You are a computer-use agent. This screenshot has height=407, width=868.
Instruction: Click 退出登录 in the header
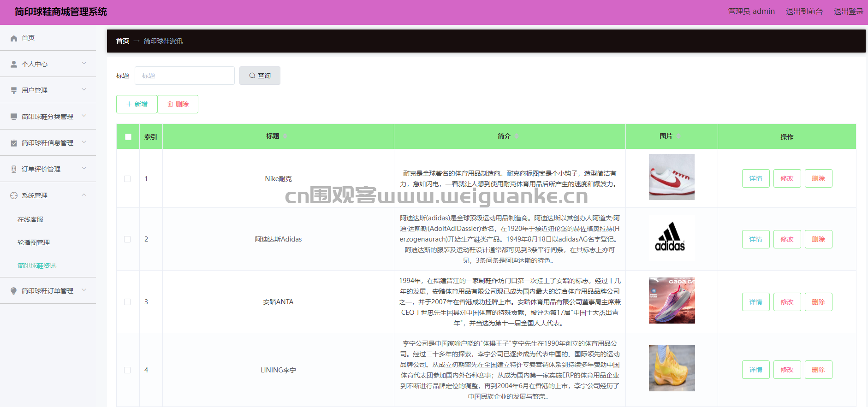(849, 11)
